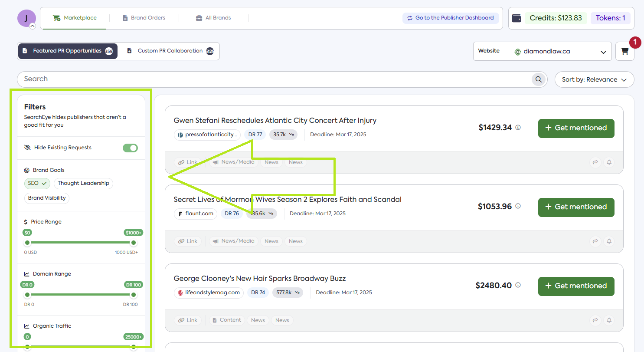This screenshot has height=352, width=644.
Task: Click the wallet icon beside Credits
Action: click(x=517, y=18)
